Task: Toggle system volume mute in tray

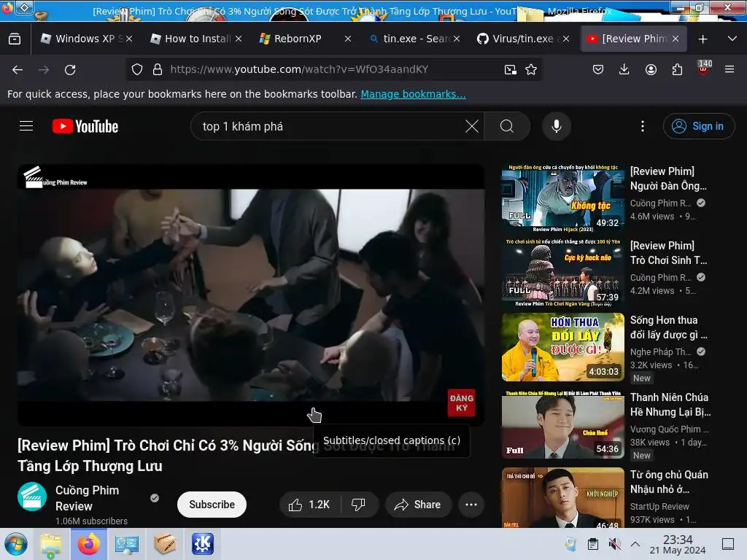Action: pyautogui.click(x=615, y=544)
